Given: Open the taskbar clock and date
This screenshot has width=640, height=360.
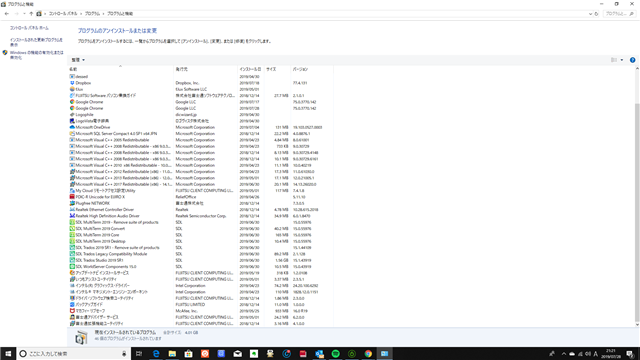Looking at the screenshot, I should 610,353.
